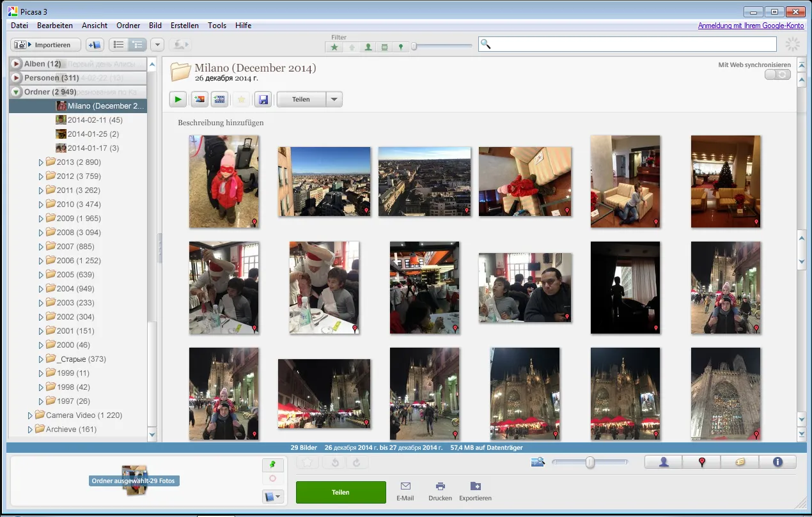Export photos with Exportieren
812x517 pixels.
pos(475,491)
